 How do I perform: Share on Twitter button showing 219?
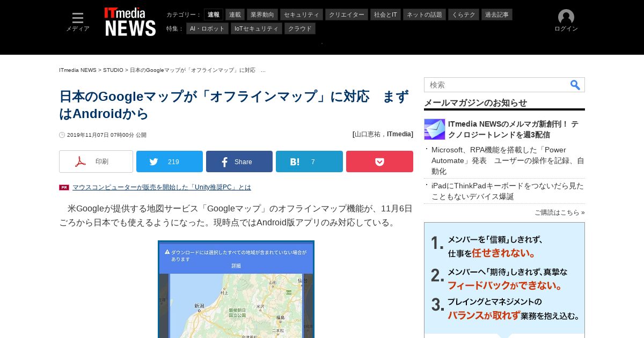pos(170,161)
